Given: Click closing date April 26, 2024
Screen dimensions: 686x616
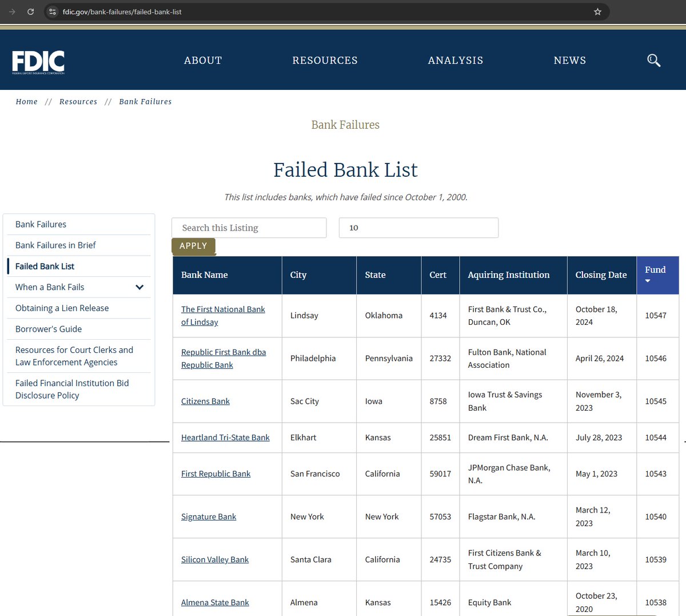Looking at the screenshot, I should (599, 359).
